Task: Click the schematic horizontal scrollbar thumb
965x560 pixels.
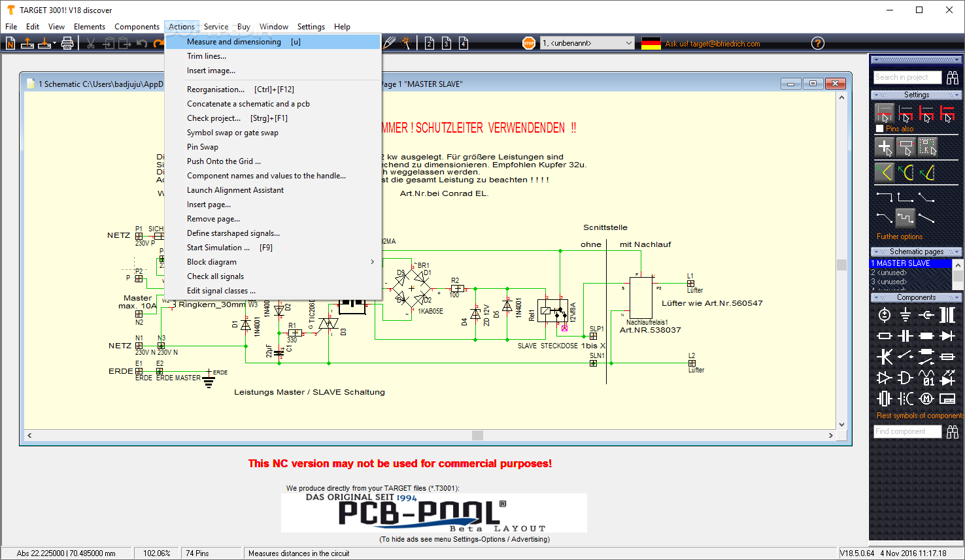Action: coord(478,435)
